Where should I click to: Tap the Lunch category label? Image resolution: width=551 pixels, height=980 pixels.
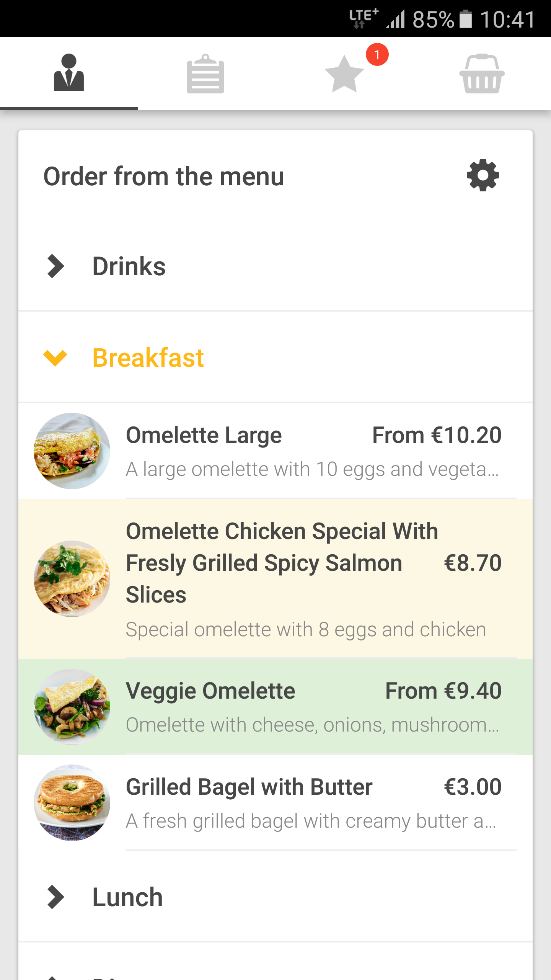(x=127, y=897)
